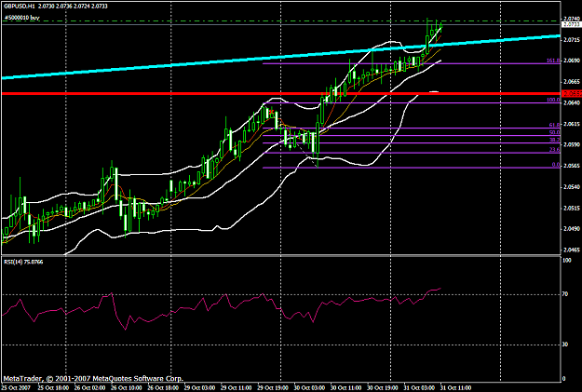
Task: Click the '29 Oct 19:00' time label
Action: pos(273,387)
